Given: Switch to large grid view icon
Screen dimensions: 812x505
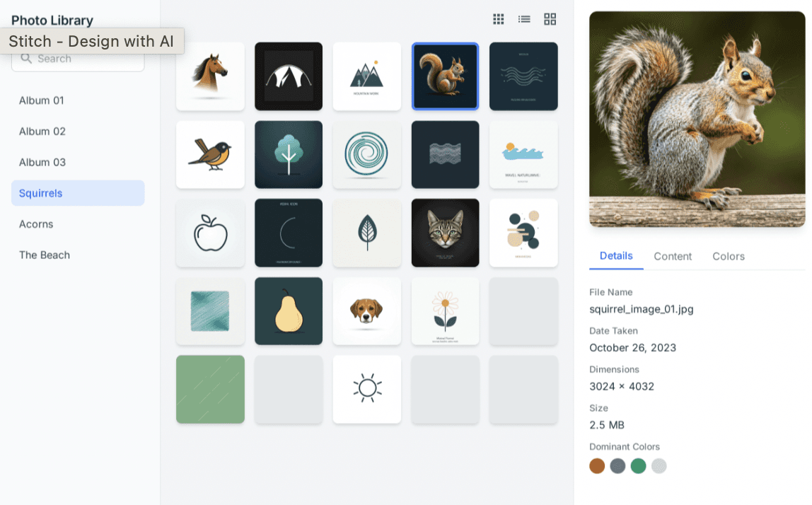Looking at the screenshot, I should [x=550, y=19].
